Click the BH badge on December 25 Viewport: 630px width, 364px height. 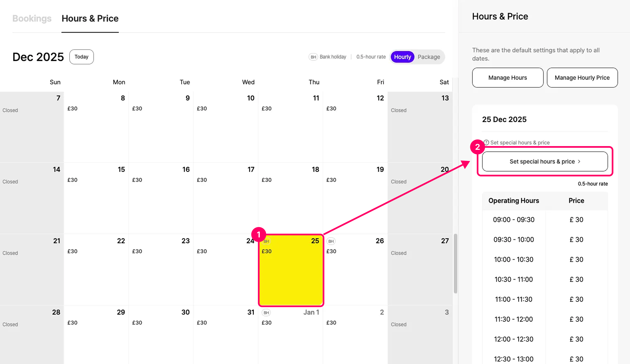(x=266, y=241)
